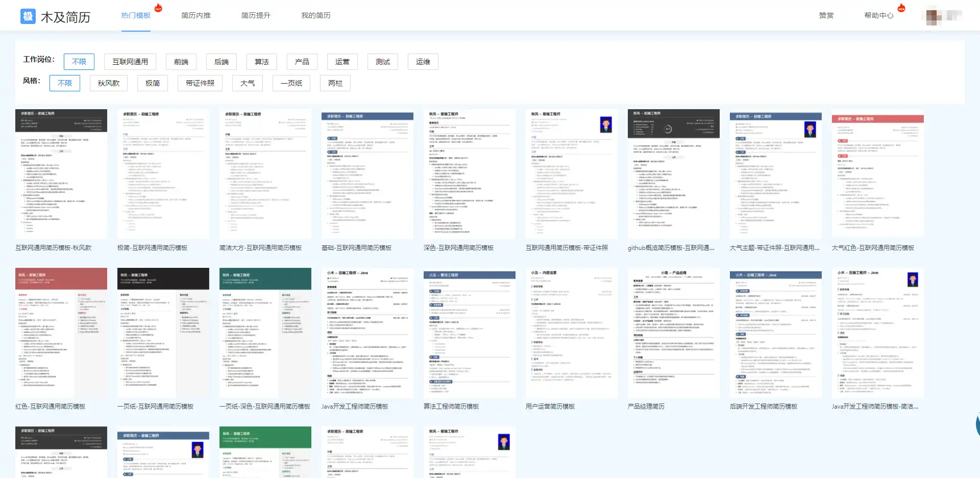Click the 木及简历 logo icon
The image size is (980, 478).
point(28,16)
